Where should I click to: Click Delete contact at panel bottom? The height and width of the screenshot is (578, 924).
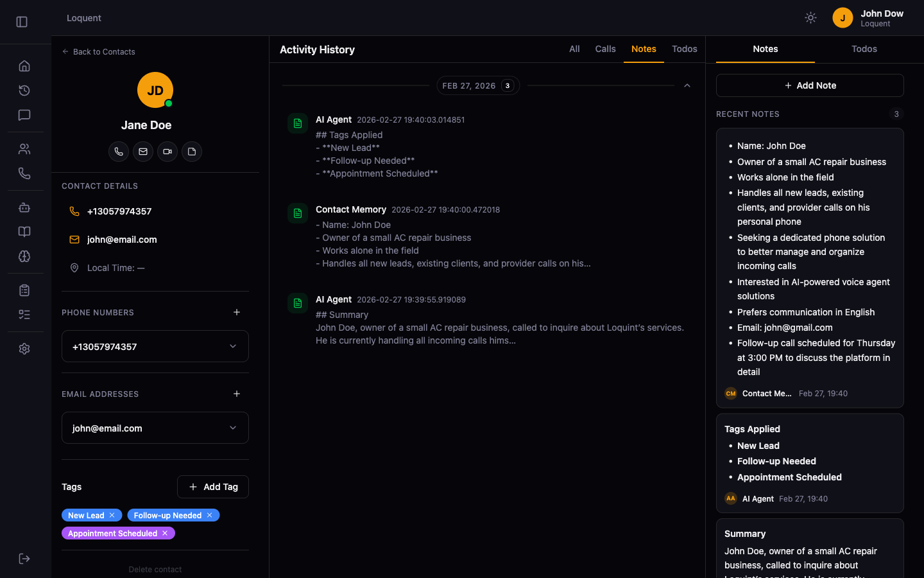coord(155,569)
